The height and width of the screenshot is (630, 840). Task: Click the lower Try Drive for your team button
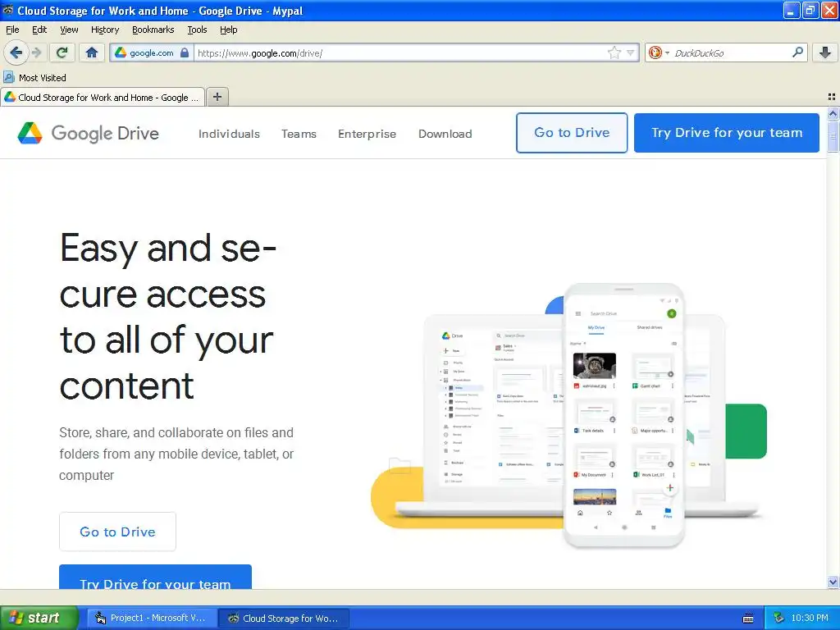(x=155, y=577)
